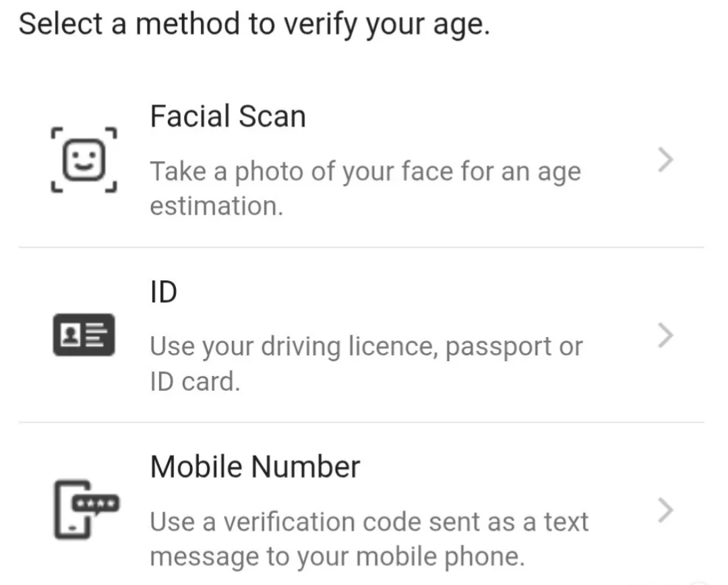
Task: Select the ID method title
Action: [163, 292]
